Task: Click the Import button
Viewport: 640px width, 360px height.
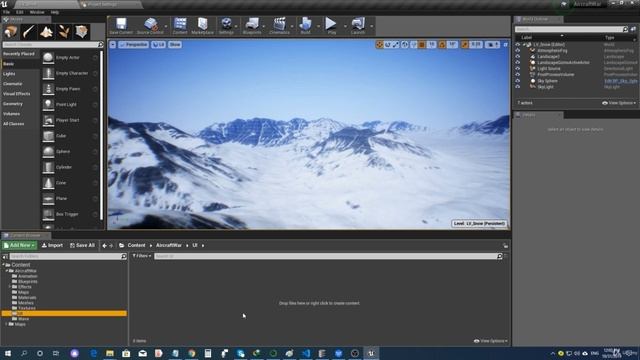Action: pyautogui.click(x=52, y=245)
